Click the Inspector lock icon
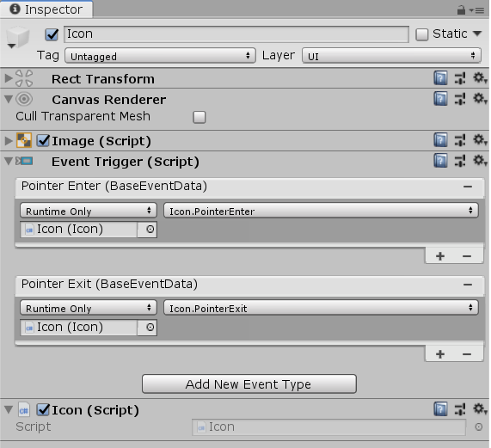 (461, 10)
